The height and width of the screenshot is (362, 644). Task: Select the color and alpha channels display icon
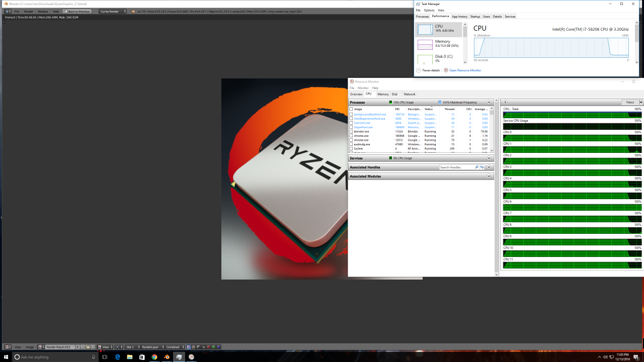click(x=189, y=347)
